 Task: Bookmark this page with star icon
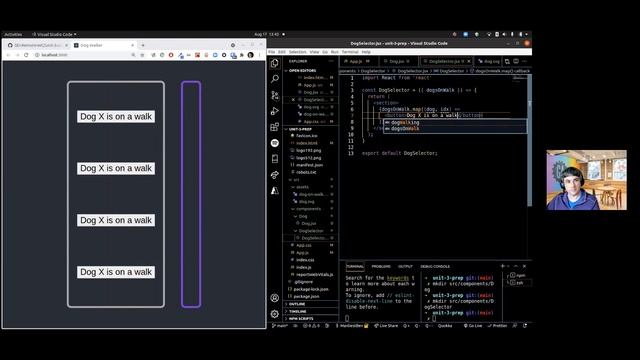point(142,55)
